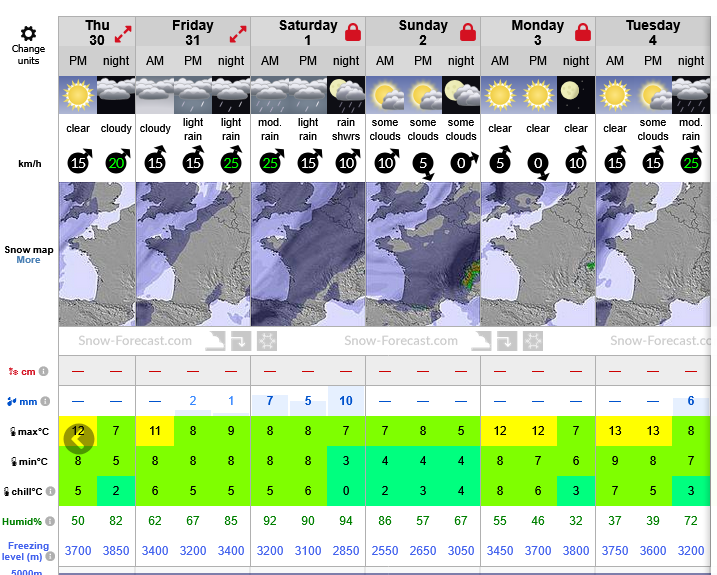Image resolution: width=717 pixels, height=575 pixels.
Task: Click Tuesday night 25 km/h wind icon
Action: pyautogui.click(x=692, y=161)
